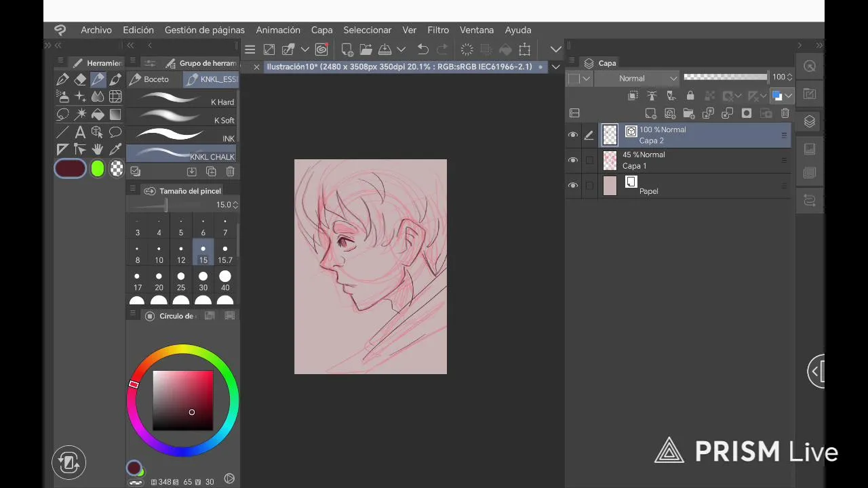Switch to the Boceto sub tool tab
This screenshot has width=868, height=488.
point(155,79)
